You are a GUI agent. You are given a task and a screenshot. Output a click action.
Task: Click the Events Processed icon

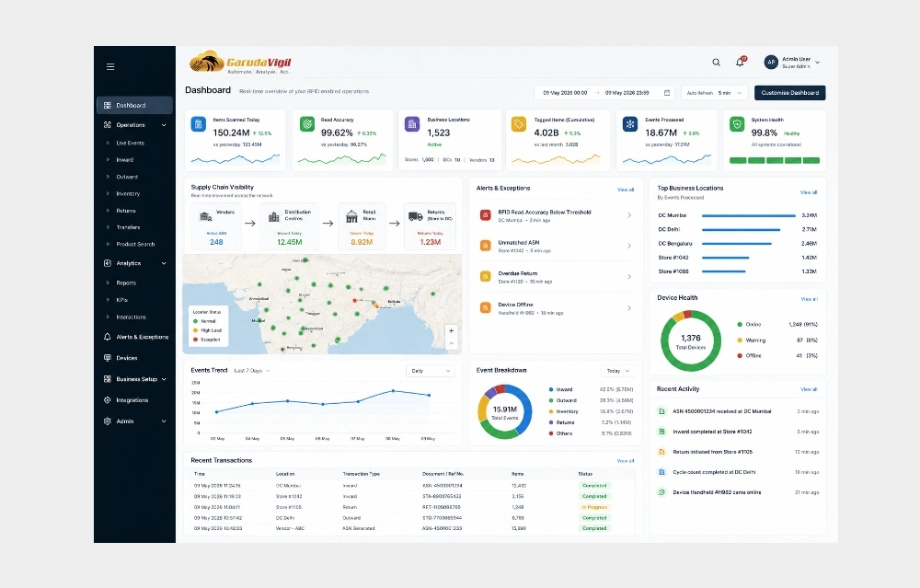coord(630,124)
